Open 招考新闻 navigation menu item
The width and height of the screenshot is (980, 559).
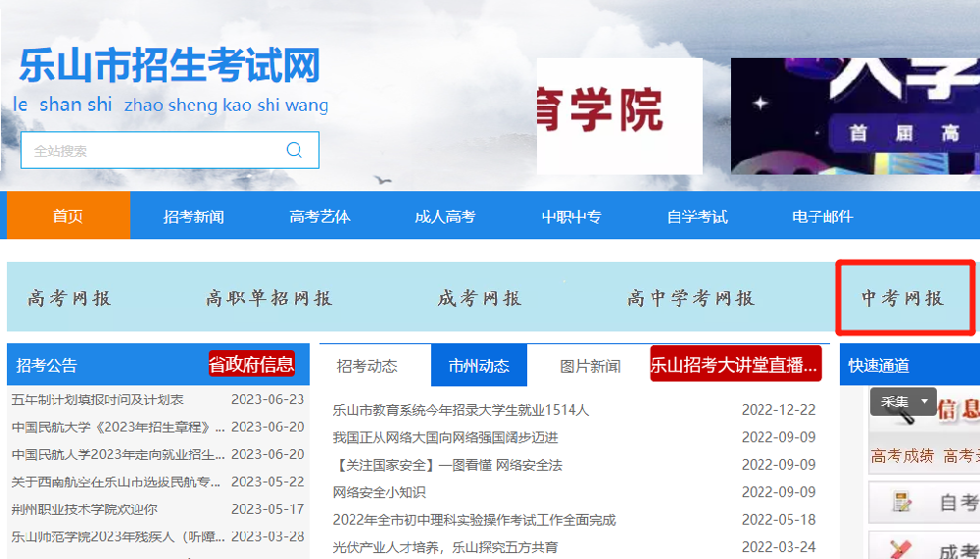[193, 216]
